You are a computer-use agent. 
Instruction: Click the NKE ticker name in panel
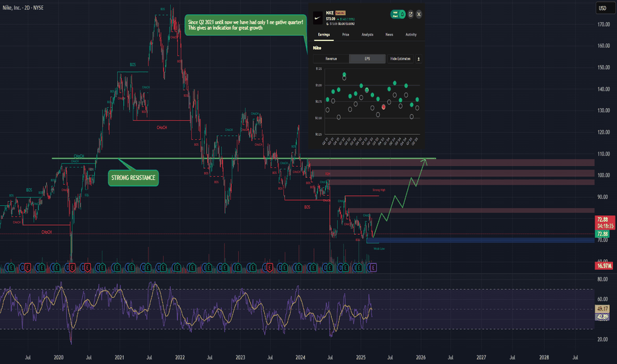(330, 13)
